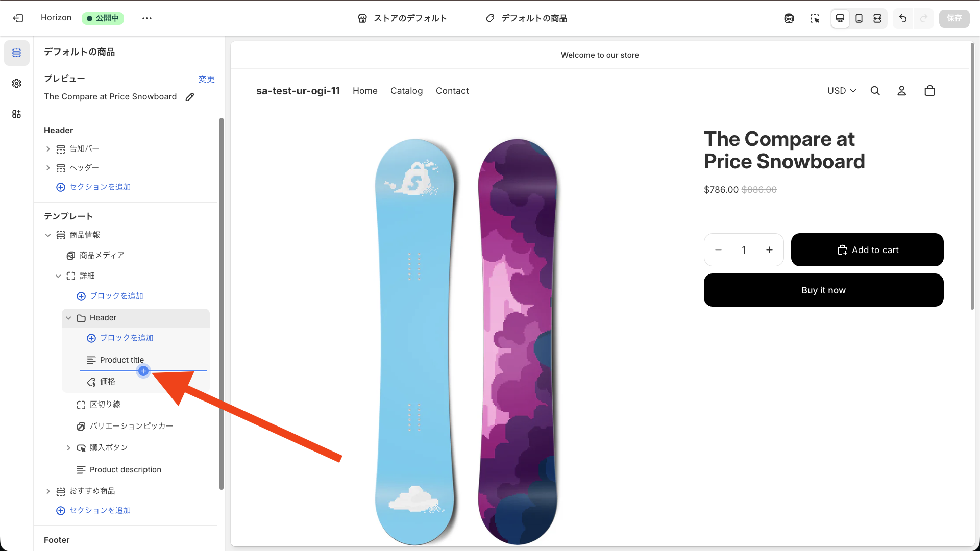Open the cart bag icon
980x551 pixels.
tap(929, 91)
